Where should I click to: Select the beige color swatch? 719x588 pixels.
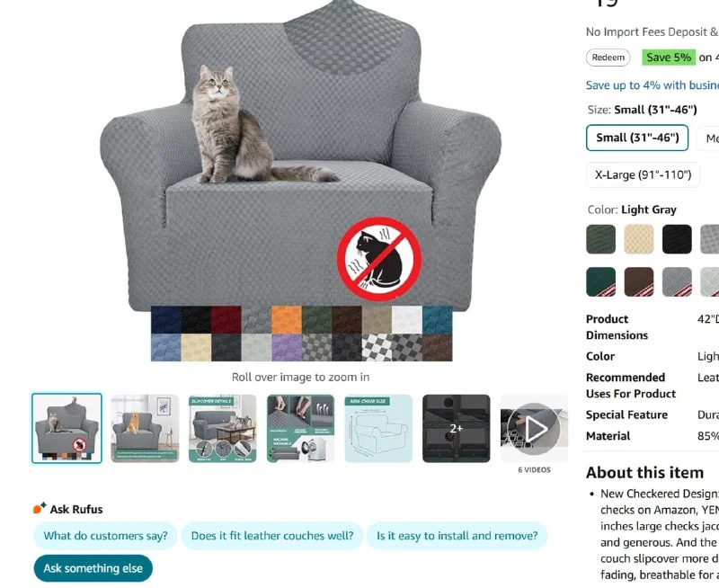(x=639, y=239)
